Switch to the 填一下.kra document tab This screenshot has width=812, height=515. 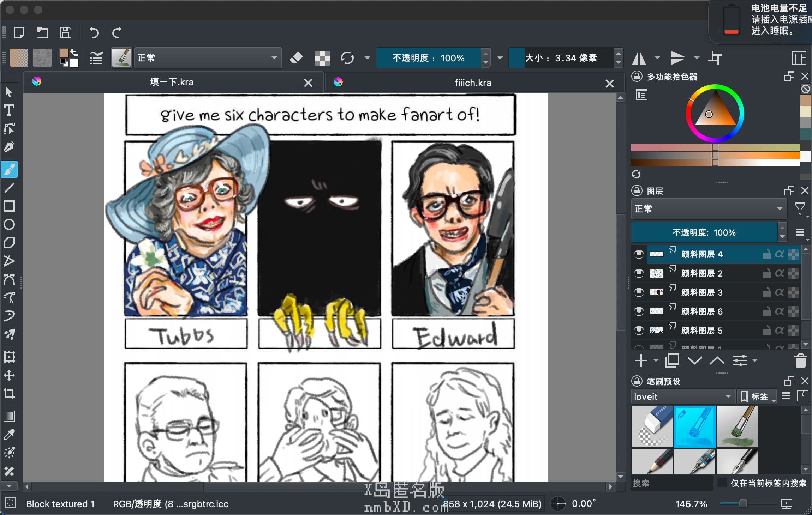tap(172, 82)
